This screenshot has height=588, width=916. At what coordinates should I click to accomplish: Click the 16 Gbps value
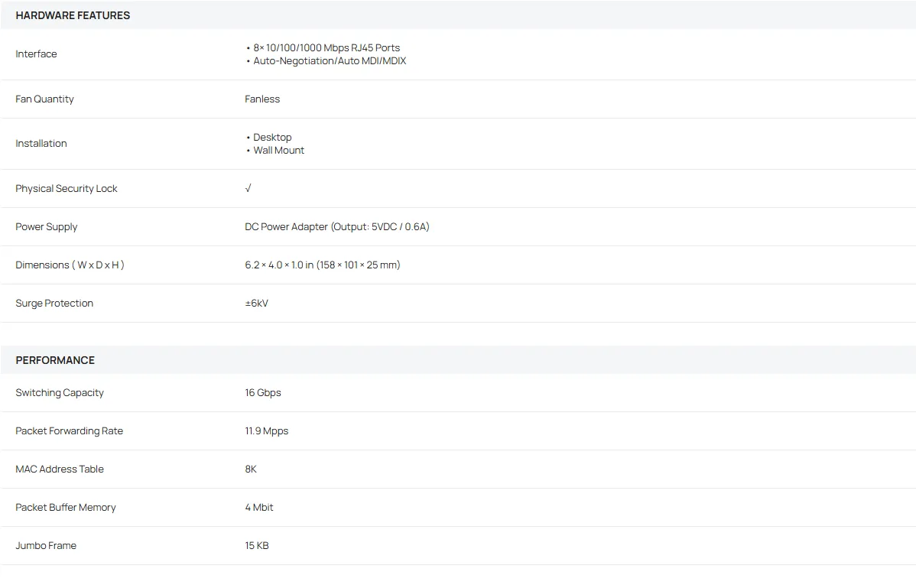point(263,393)
